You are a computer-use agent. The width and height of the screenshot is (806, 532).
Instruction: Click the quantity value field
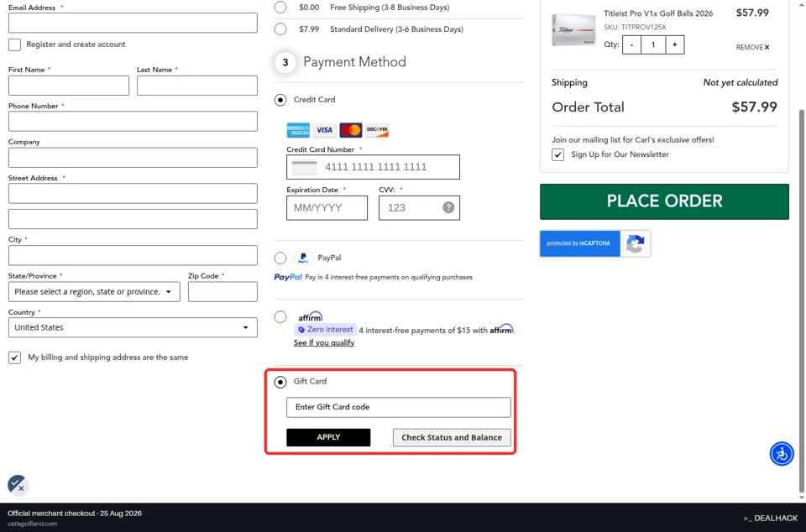653,44
